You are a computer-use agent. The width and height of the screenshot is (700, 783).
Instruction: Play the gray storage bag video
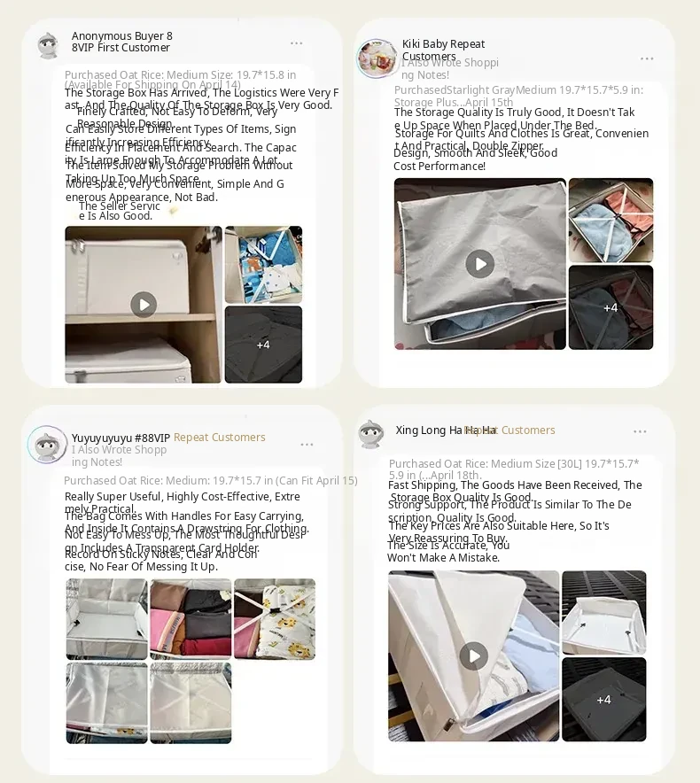pyautogui.click(x=480, y=264)
